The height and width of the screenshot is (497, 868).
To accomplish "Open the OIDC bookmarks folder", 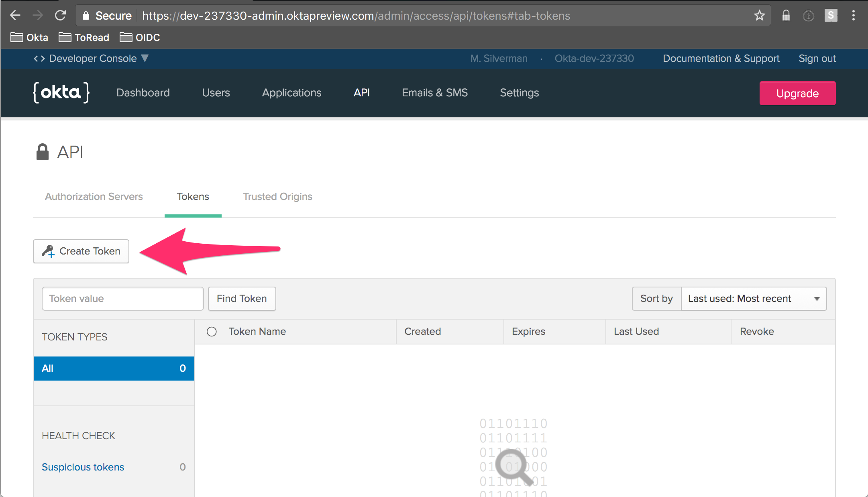I will tap(140, 37).
